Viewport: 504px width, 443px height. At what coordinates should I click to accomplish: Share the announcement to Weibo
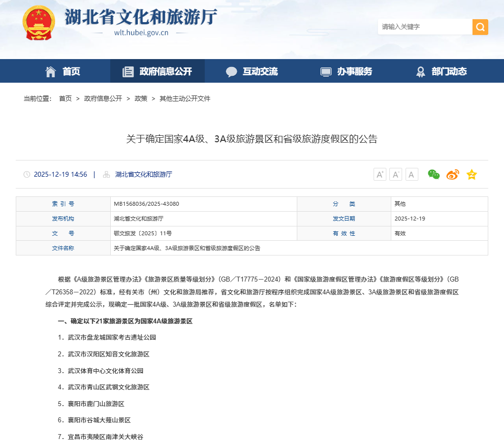click(453, 174)
